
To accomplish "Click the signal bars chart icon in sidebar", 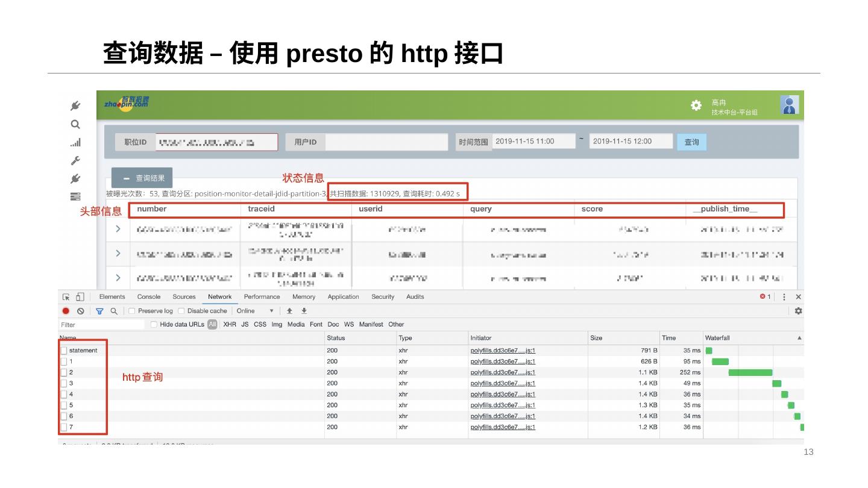I will coord(75,143).
